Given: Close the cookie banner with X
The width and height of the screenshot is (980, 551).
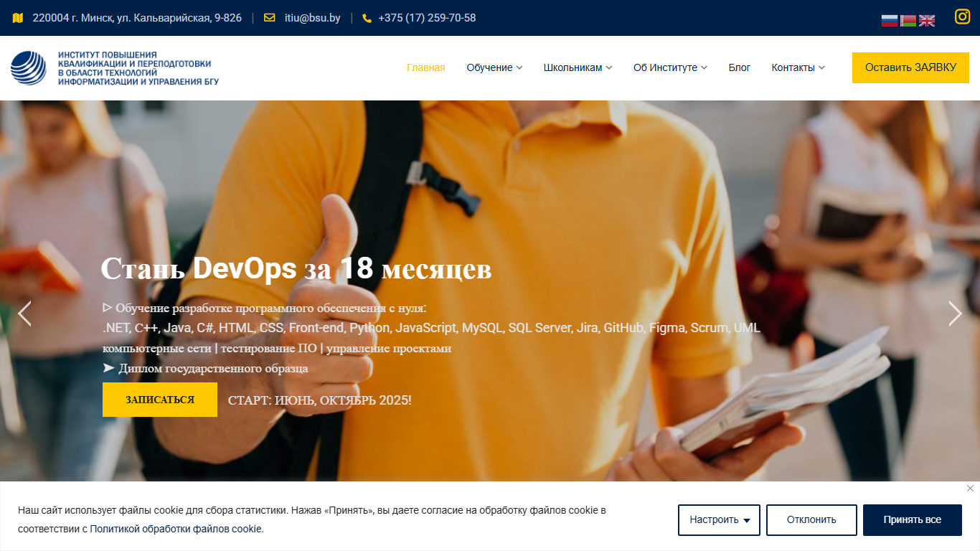Looking at the screenshot, I should pyautogui.click(x=970, y=489).
